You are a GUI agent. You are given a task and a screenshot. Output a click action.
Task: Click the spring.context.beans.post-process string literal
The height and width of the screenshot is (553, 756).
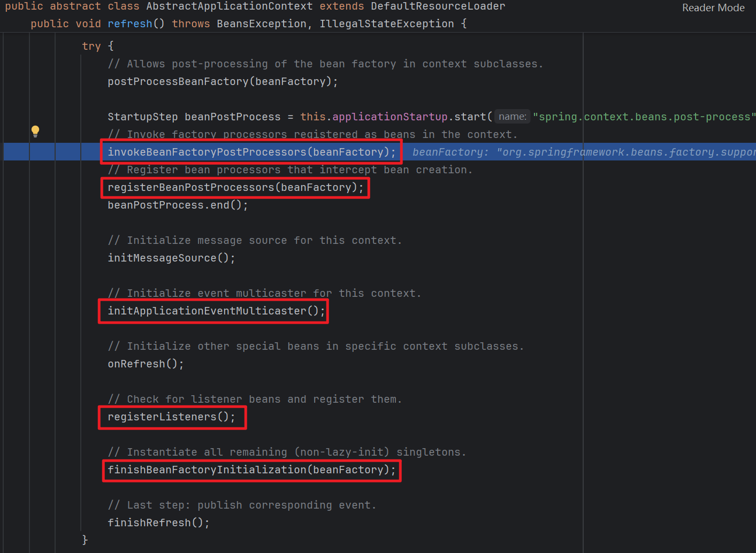642,116
